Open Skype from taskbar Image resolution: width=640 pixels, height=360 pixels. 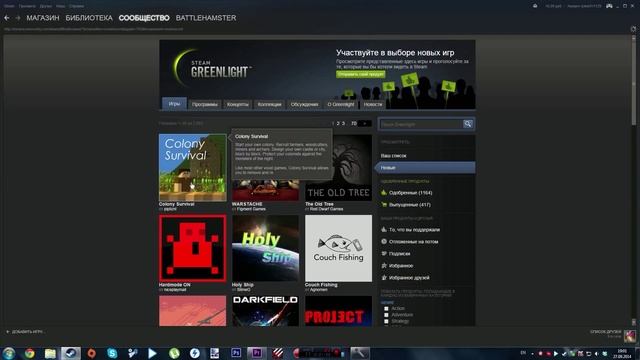coord(112,353)
